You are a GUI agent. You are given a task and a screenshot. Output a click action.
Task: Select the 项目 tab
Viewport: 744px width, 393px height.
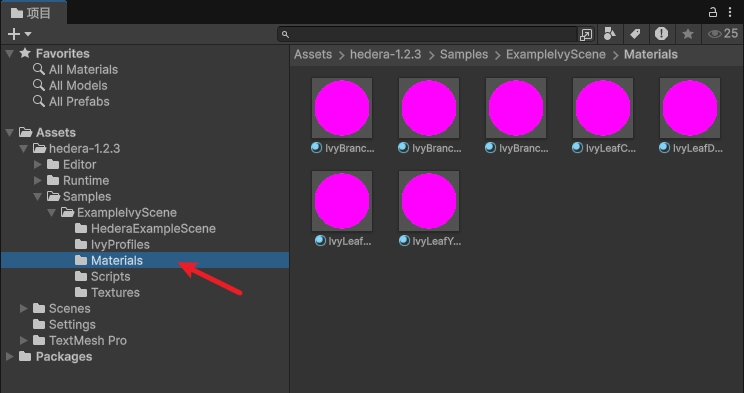tap(33, 13)
